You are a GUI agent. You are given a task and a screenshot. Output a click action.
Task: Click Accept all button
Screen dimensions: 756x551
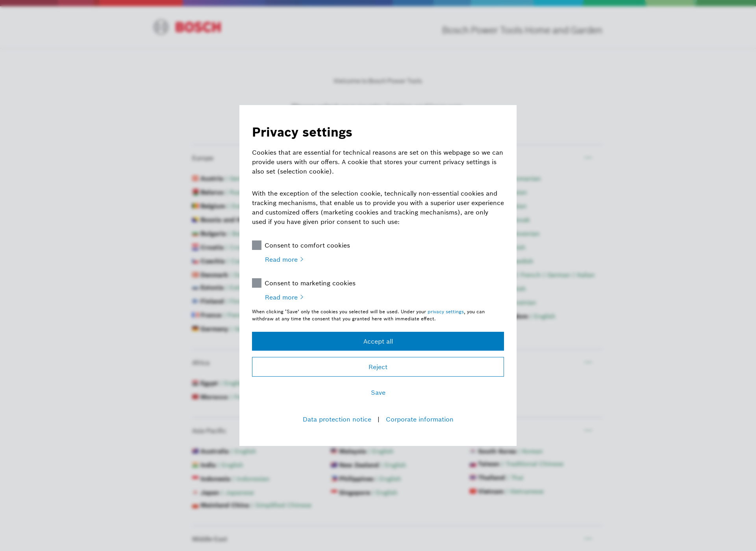(x=378, y=341)
